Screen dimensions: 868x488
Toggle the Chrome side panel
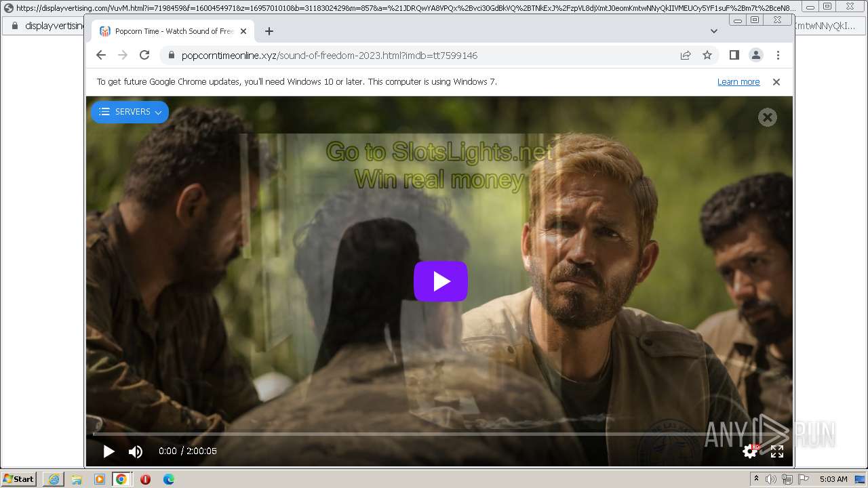click(734, 56)
